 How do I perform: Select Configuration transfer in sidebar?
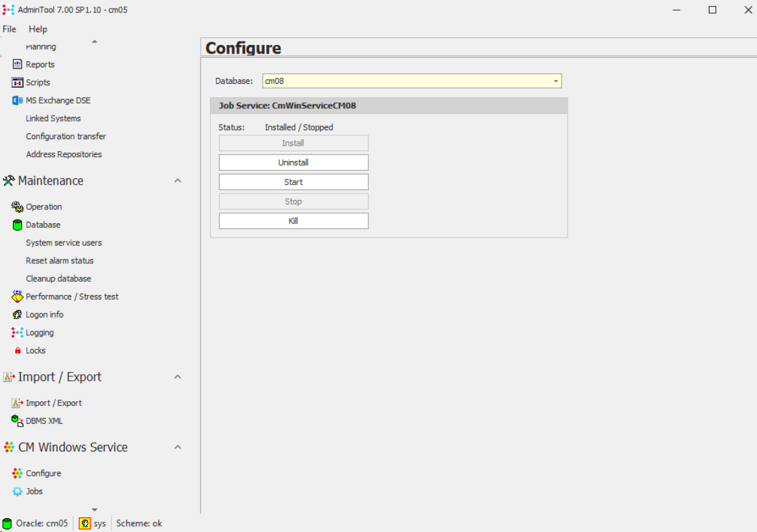tap(65, 136)
